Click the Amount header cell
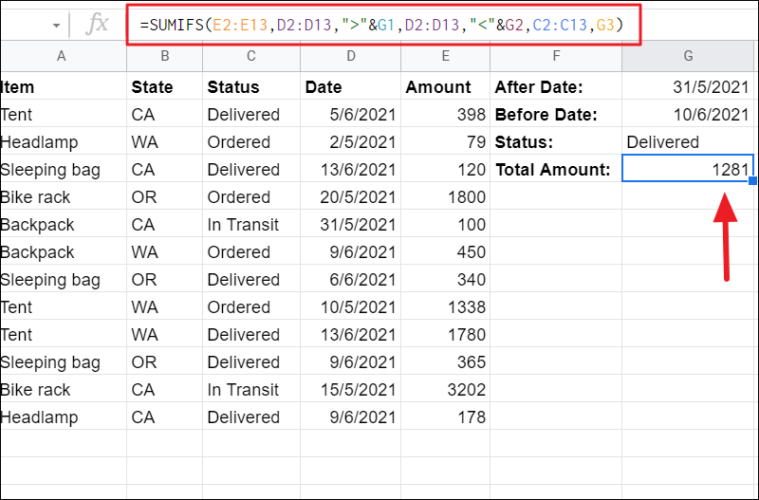This screenshot has height=500, width=759. (445, 86)
